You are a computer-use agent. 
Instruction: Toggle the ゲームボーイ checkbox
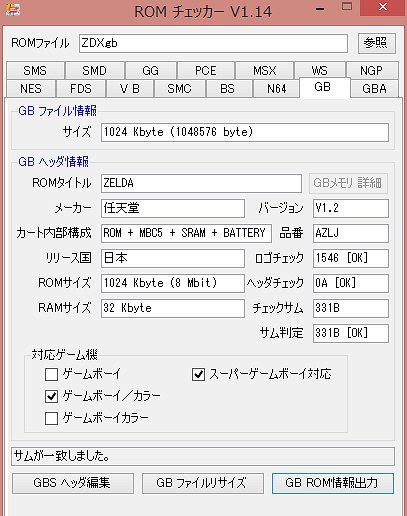pos(51,374)
